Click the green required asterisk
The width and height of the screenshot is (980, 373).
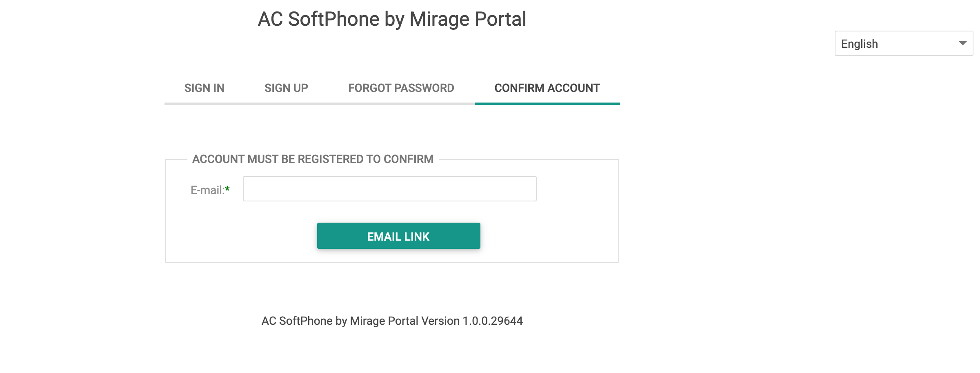(227, 189)
